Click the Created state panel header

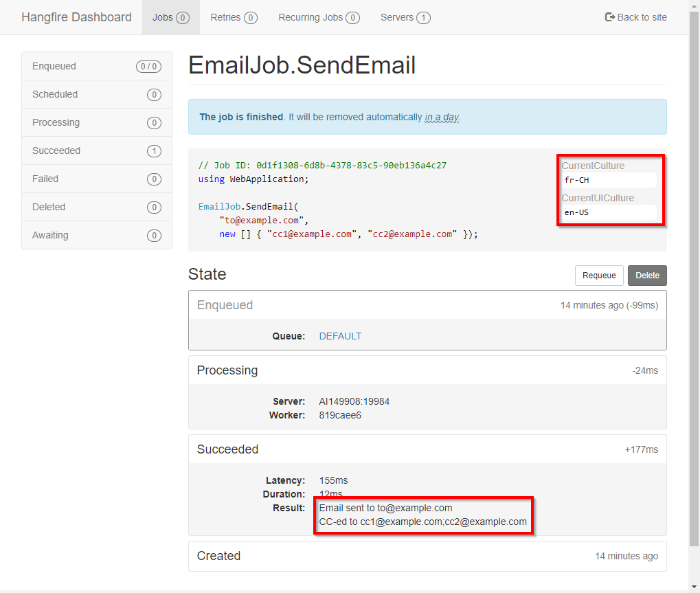(x=428, y=556)
